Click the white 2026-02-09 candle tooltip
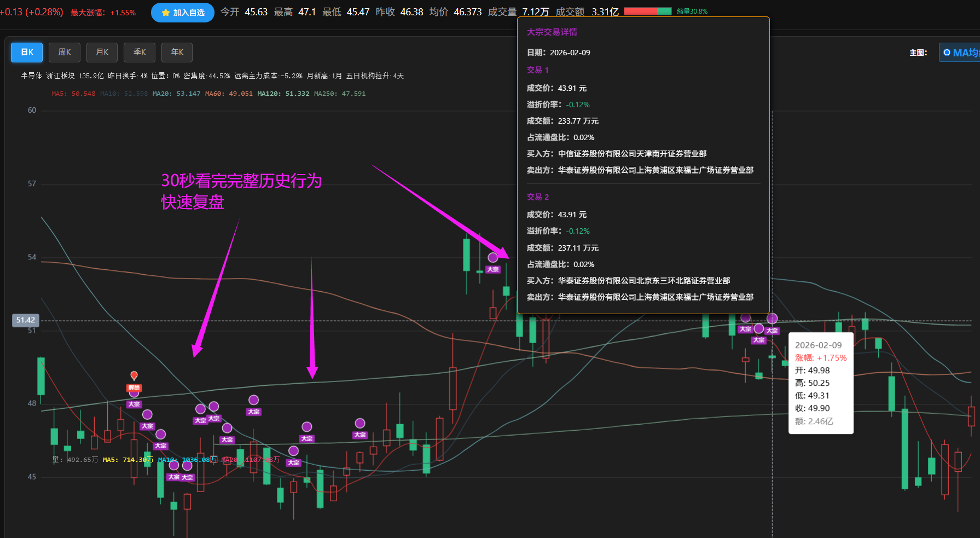The width and height of the screenshot is (980, 538). [820, 383]
